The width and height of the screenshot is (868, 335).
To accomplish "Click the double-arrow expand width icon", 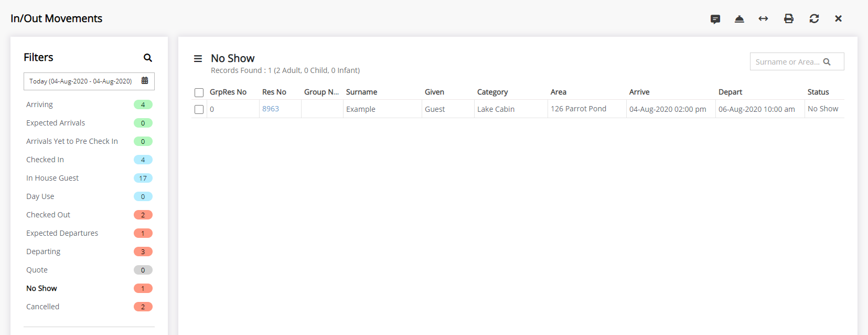I will click(x=764, y=19).
